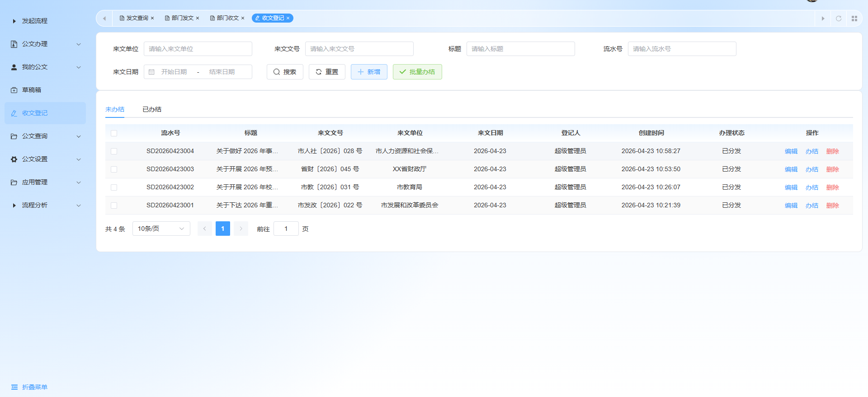Screen dimensions: 868x397
Task: Click 删除 for row SD20260423004
Action: [833, 151]
